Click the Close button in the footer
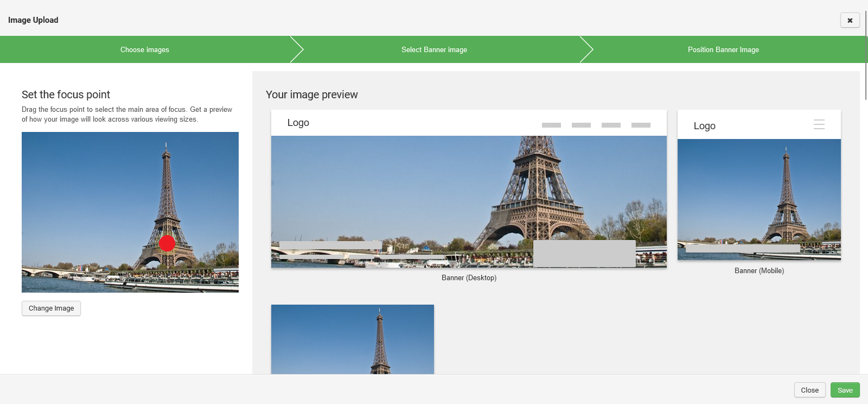868x404 pixels. click(x=809, y=390)
